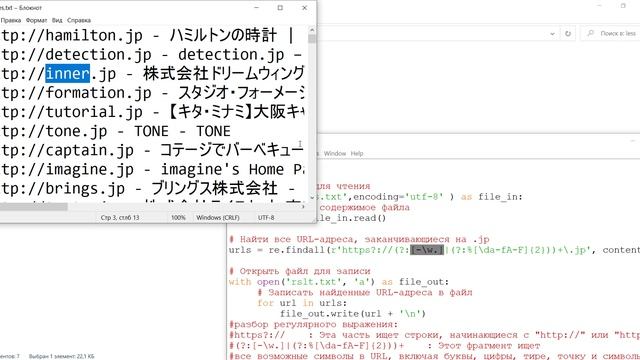Click the "open('rslt.txt', 'a')" line in IDLE
The width and height of the screenshot is (640, 360).
[339, 282]
